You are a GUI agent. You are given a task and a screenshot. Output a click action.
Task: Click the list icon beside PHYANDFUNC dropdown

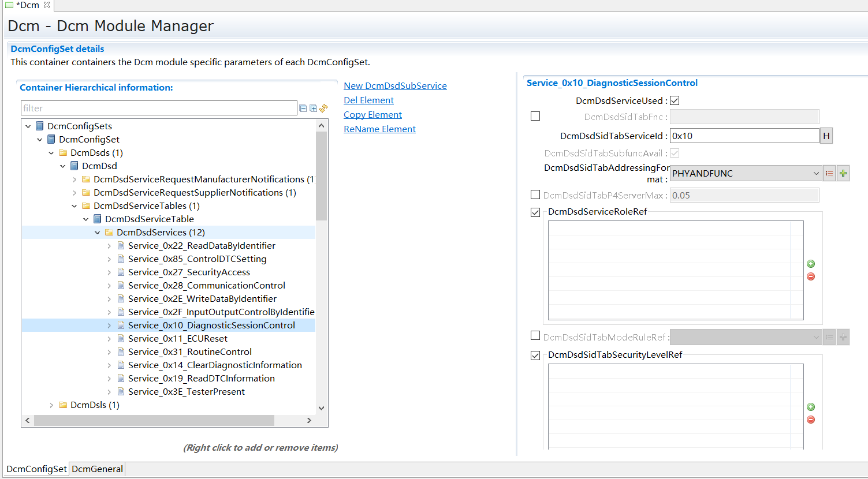point(829,173)
